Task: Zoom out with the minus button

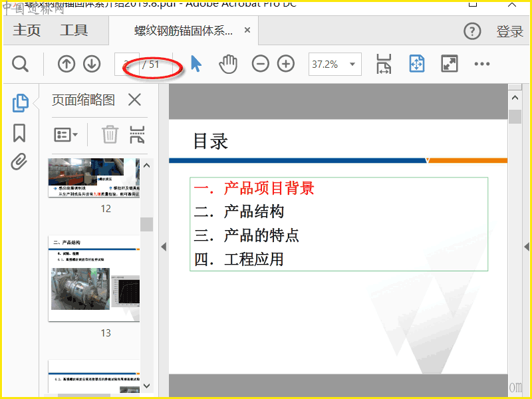Action: (260, 64)
